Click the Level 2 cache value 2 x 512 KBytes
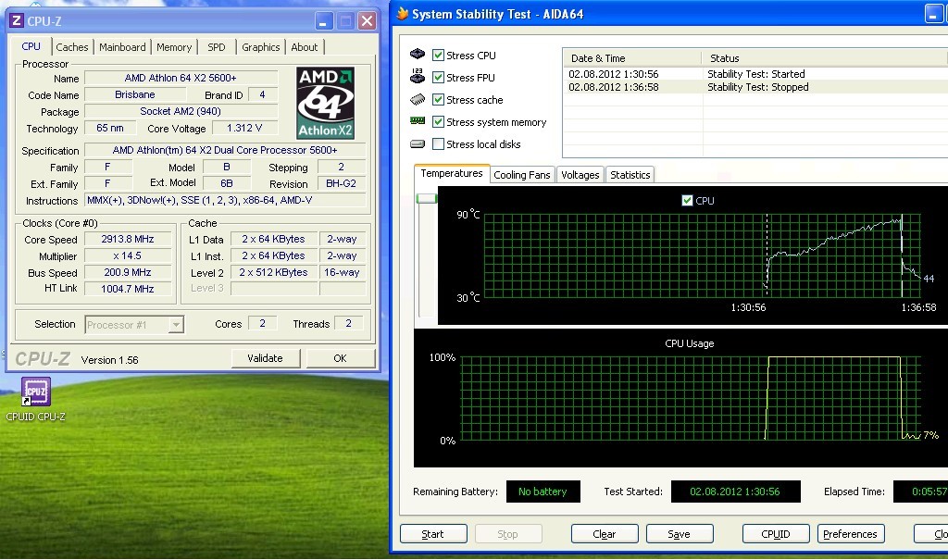 point(273,272)
